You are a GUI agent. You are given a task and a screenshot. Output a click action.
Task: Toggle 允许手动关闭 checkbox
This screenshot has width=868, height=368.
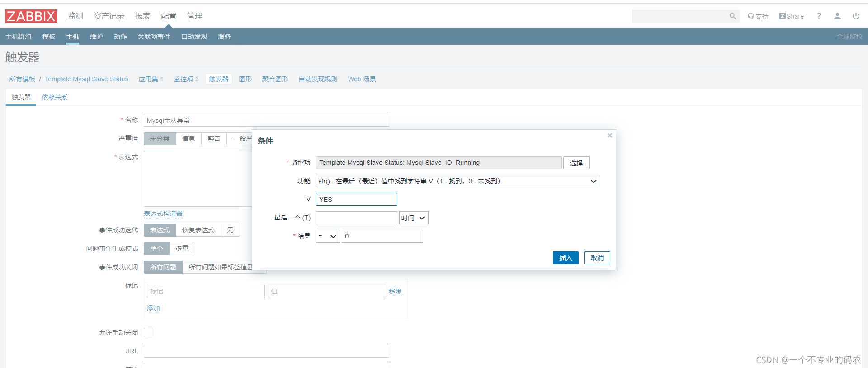148,332
